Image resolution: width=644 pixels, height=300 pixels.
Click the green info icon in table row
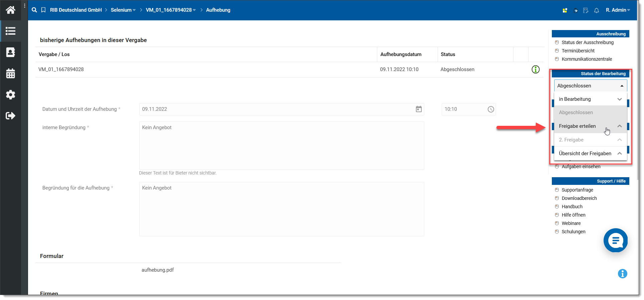point(535,69)
